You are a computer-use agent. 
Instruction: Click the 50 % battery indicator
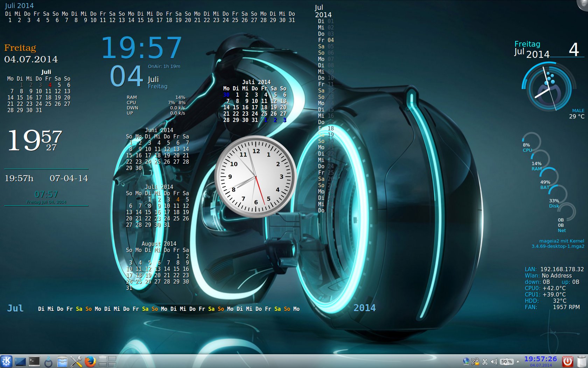tap(506, 362)
